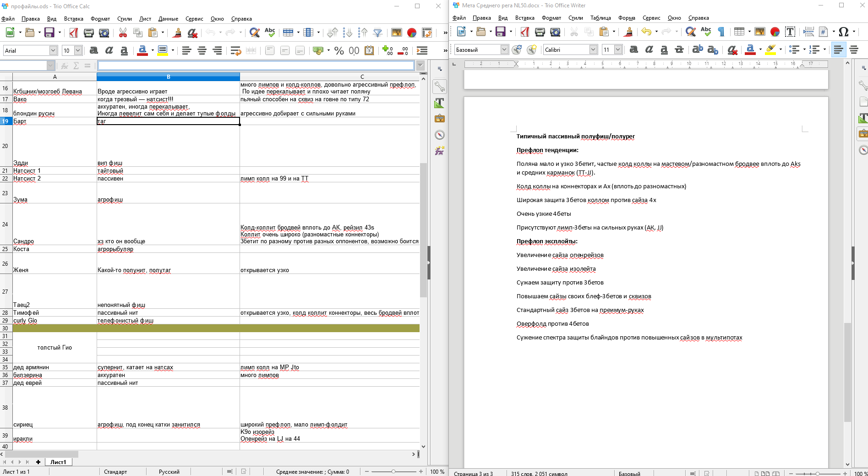Expand the formula bar in Calc
The height and width of the screenshot is (476, 868).
coord(420,66)
